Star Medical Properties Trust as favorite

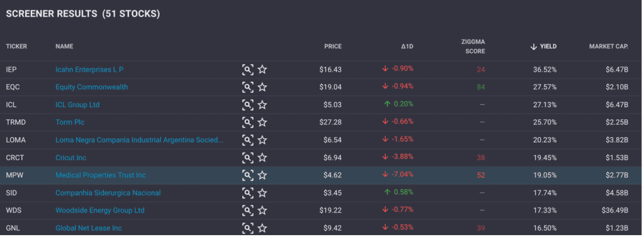pos(263,175)
